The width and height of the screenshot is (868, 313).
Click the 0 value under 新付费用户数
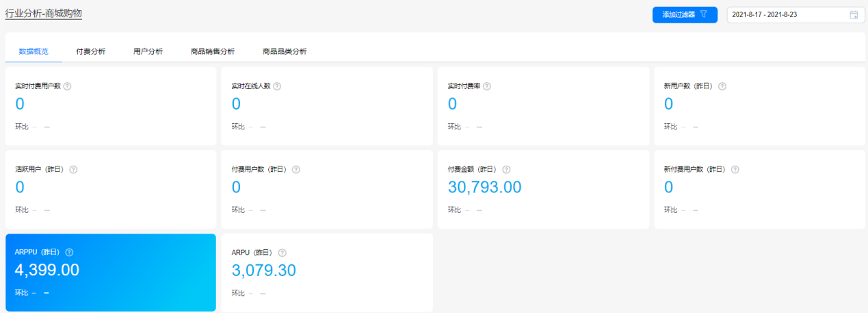tap(669, 187)
